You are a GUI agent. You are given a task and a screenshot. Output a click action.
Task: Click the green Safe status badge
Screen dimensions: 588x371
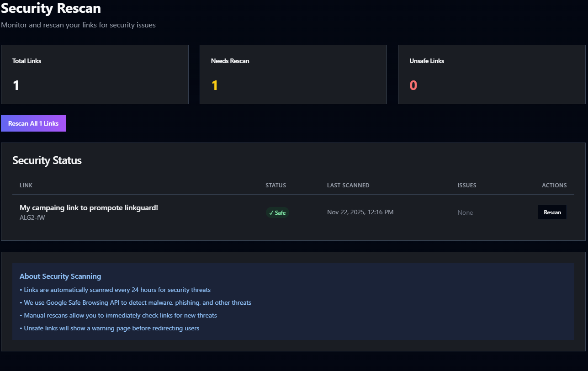click(277, 212)
